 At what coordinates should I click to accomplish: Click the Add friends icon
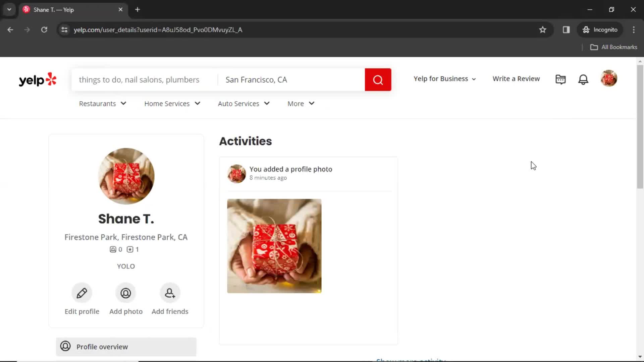[170, 293]
